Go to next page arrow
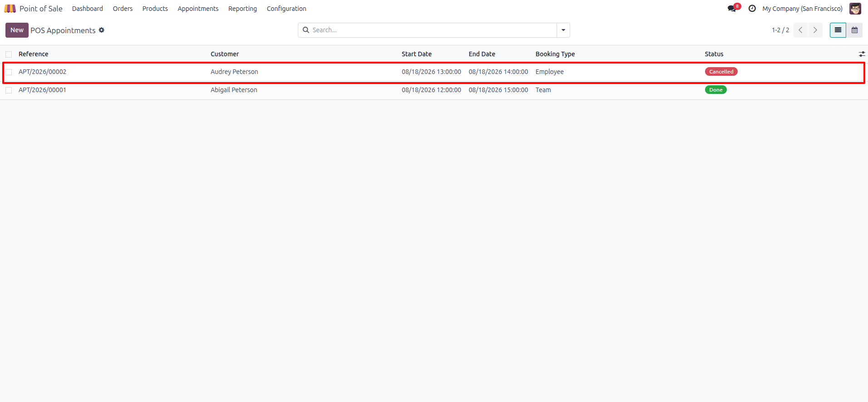 815,30
